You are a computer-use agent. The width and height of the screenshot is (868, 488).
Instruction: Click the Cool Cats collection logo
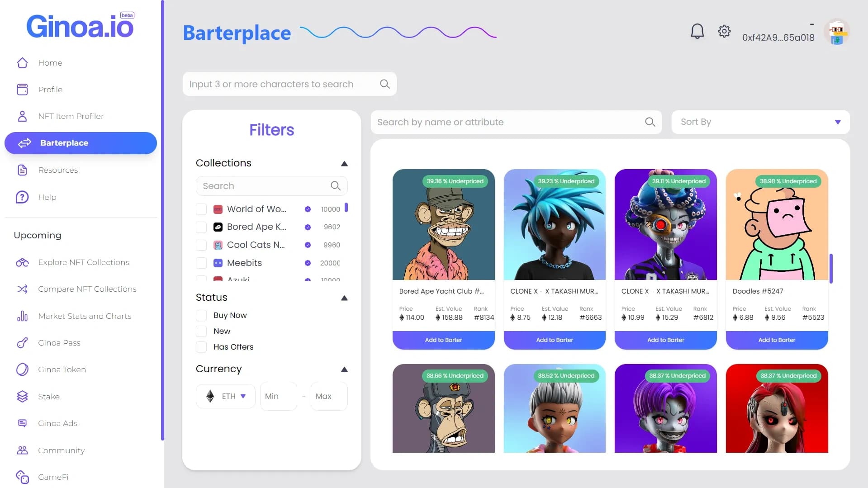pos(218,245)
